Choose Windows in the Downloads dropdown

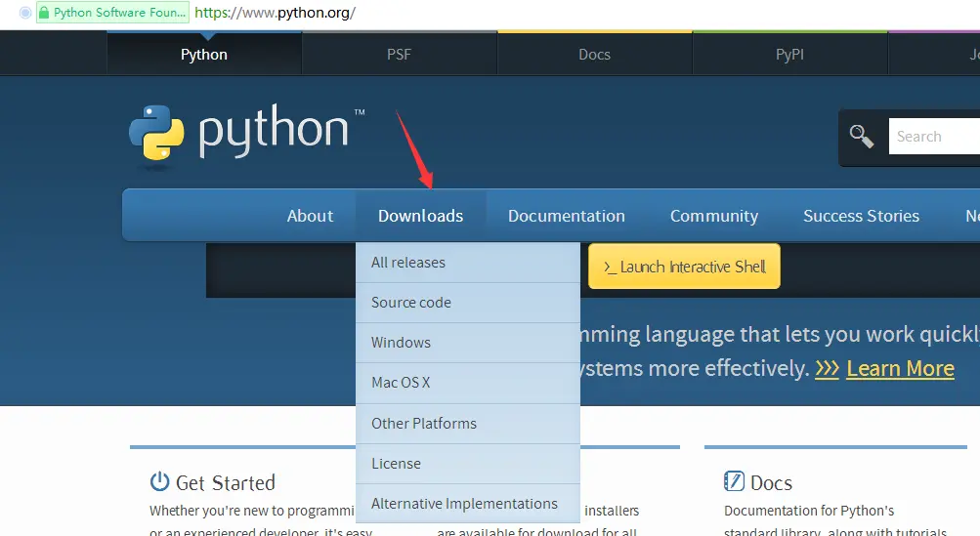pos(468,343)
